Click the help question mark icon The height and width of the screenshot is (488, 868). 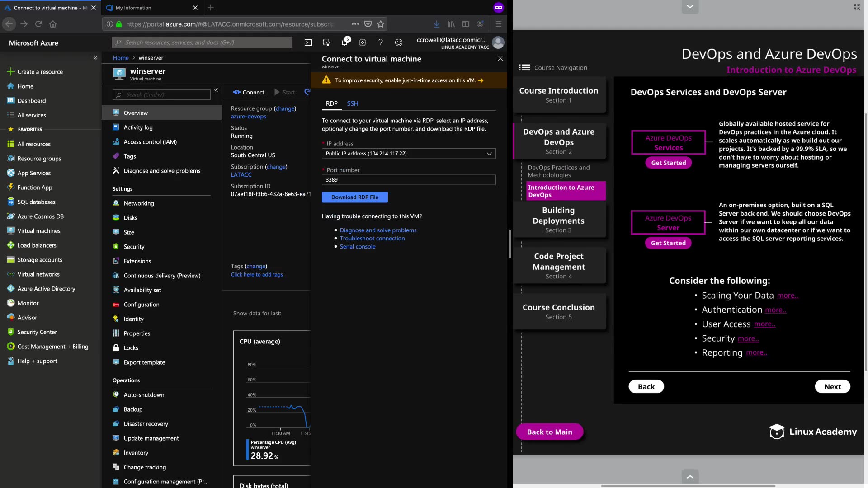coord(381,42)
